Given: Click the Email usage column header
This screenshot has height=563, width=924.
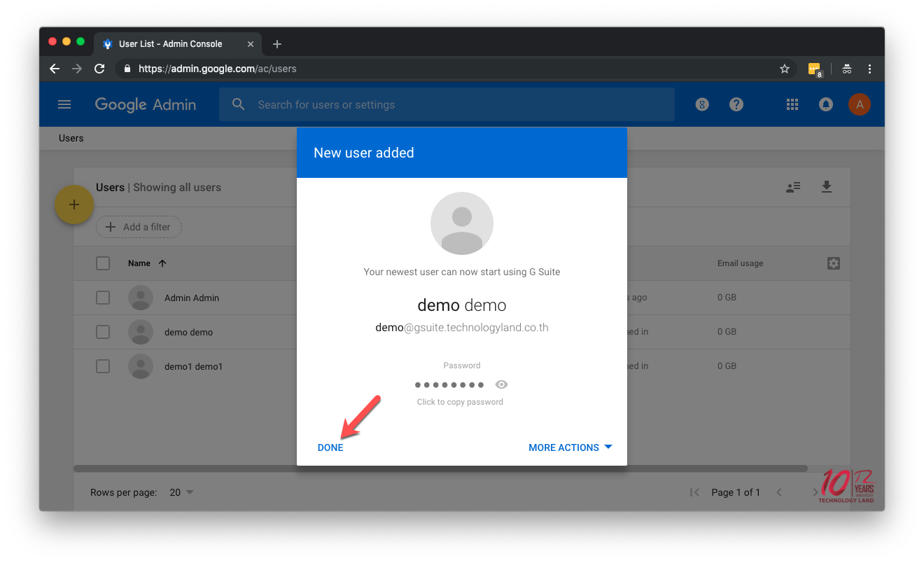Looking at the screenshot, I should pos(740,263).
